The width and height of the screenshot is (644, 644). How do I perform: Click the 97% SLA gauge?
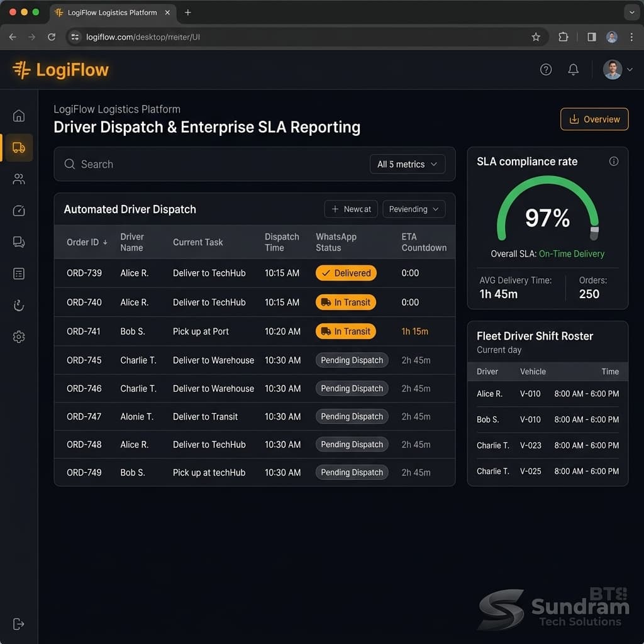[x=548, y=209]
